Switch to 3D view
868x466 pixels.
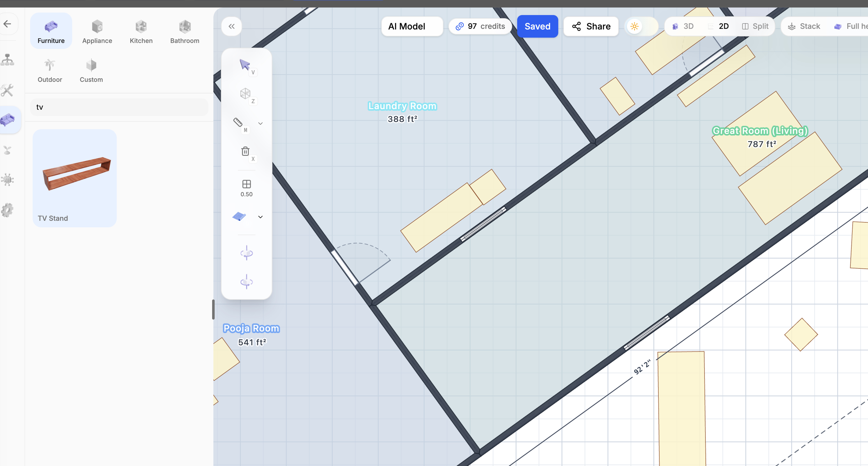tap(683, 26)
